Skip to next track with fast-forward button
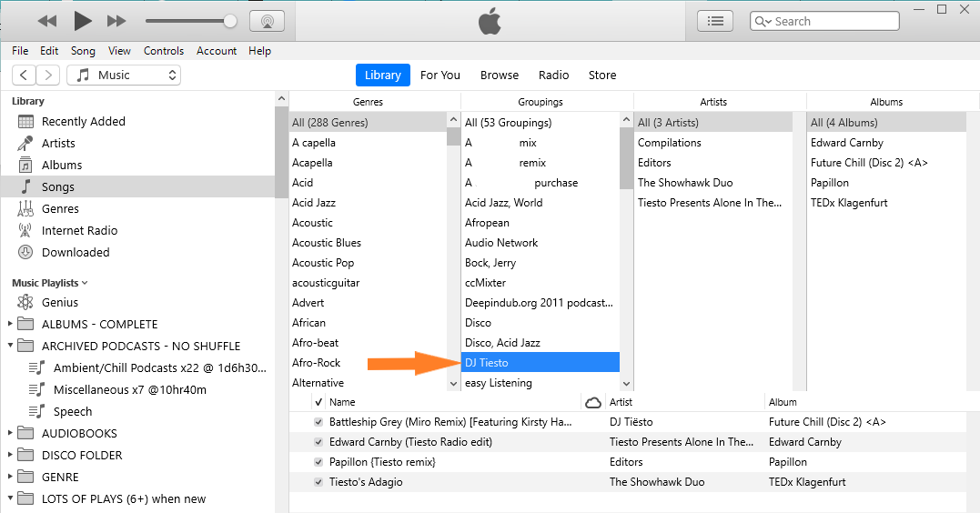The height and width of the screenshot is (513, 980). (116, 21)
